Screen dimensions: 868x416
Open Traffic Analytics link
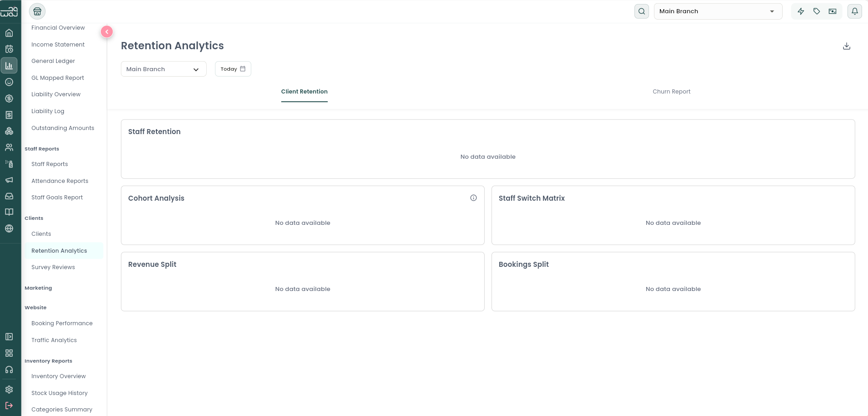pos(54,340)
